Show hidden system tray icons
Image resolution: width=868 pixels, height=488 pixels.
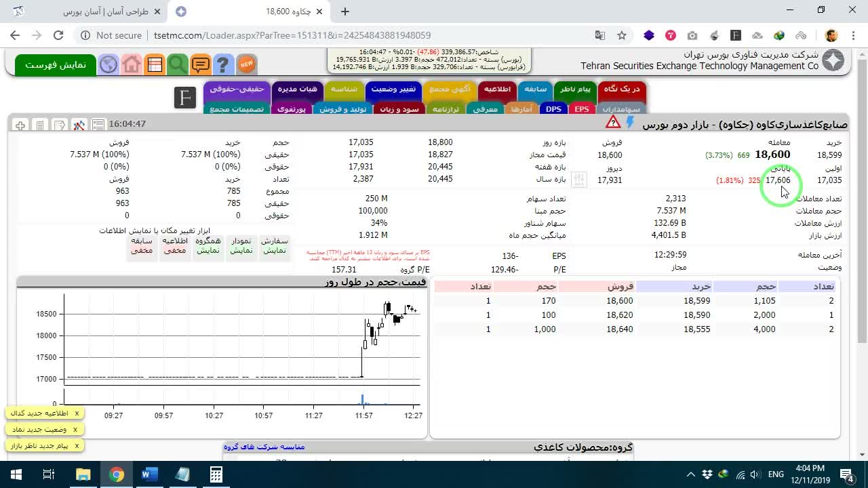(691, 474)
